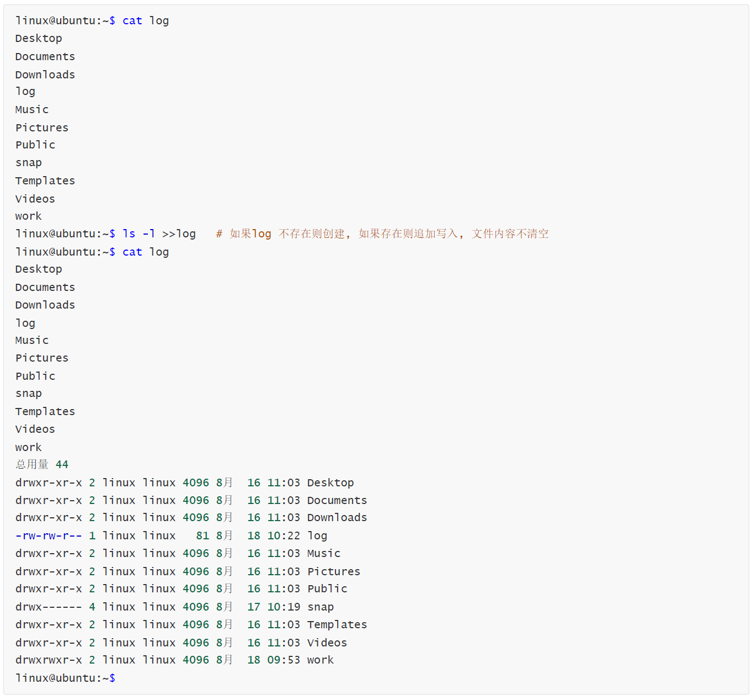
Task: Click the Desktop name in the drwxr-xr-x listing
Action: point(330,483)
